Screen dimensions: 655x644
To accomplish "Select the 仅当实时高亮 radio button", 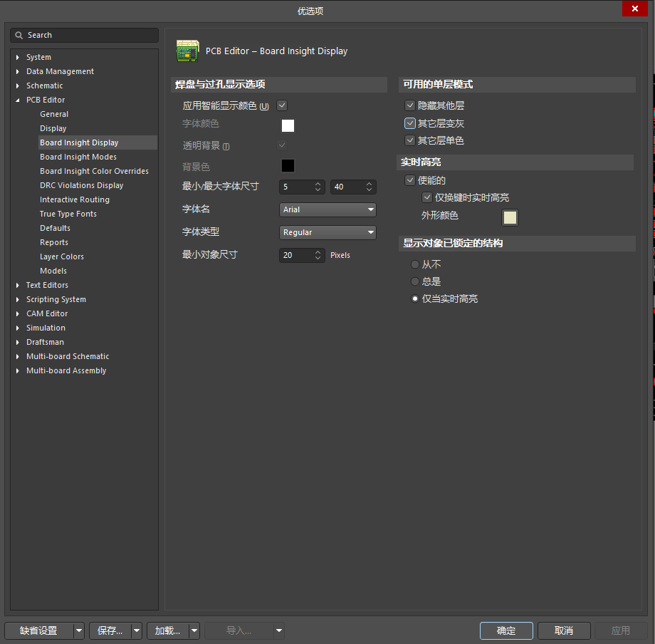I will pos(415,298).
